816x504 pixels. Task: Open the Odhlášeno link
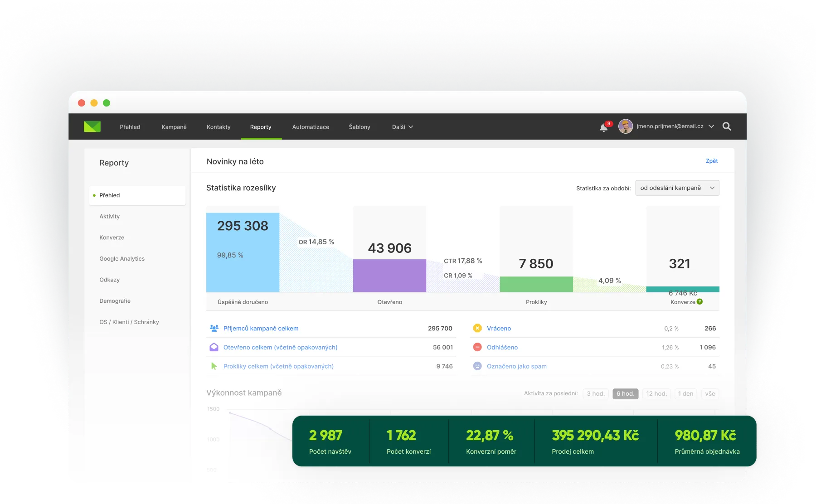(502, 347)
